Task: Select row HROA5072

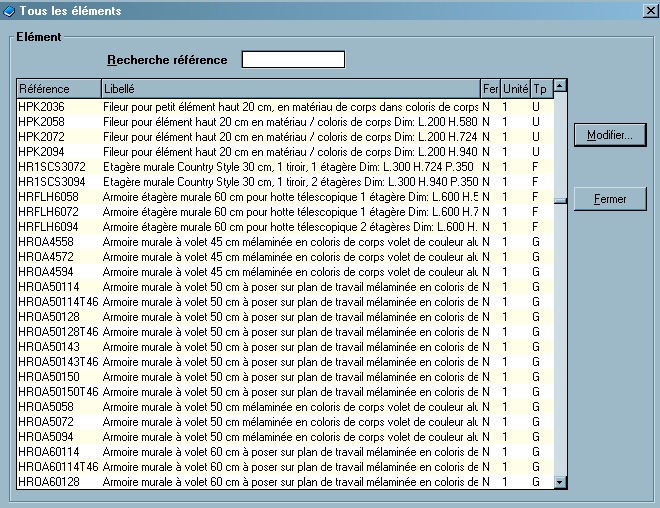Action: pos(285,422)
